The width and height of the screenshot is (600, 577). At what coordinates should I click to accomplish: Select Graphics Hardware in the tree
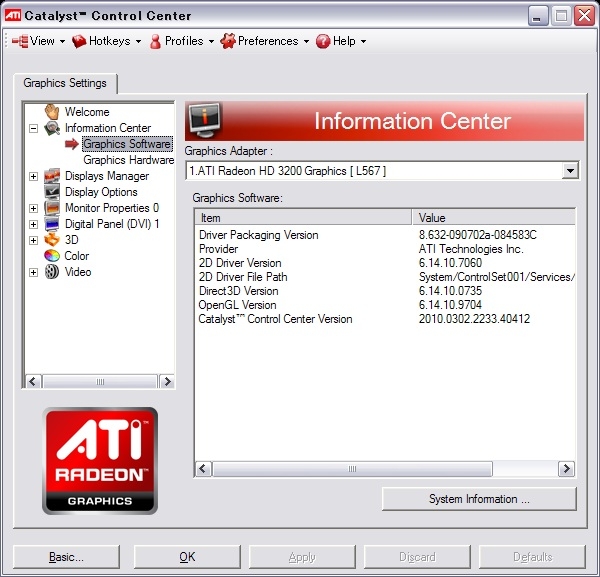pos(128,160)
